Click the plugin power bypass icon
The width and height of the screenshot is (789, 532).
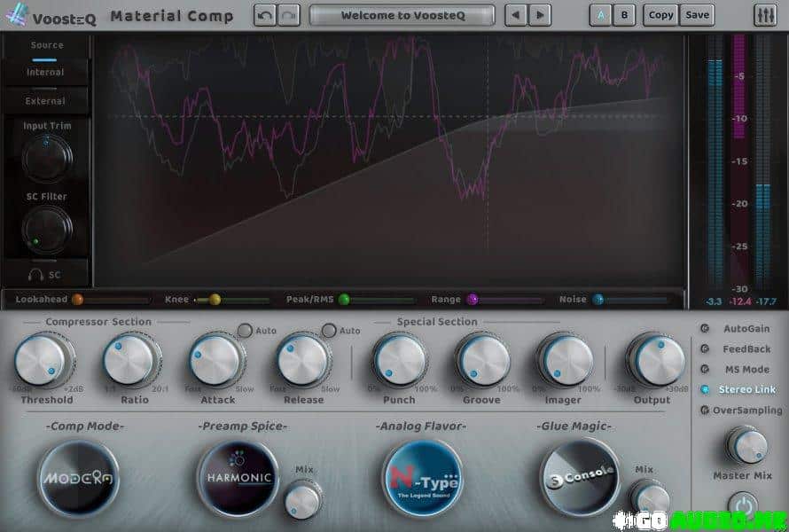pos(743,505)
